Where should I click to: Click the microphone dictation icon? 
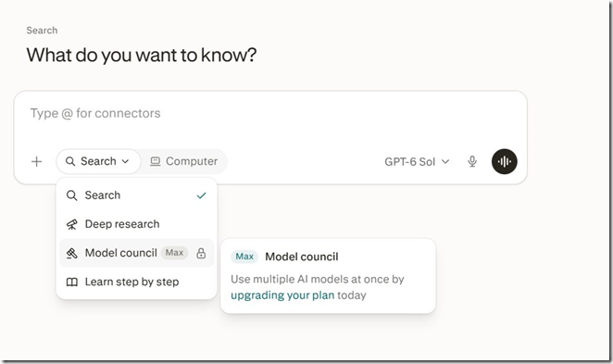472,161
